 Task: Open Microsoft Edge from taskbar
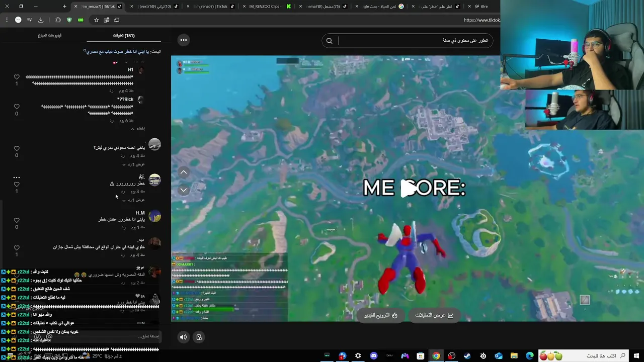(529, 356)
